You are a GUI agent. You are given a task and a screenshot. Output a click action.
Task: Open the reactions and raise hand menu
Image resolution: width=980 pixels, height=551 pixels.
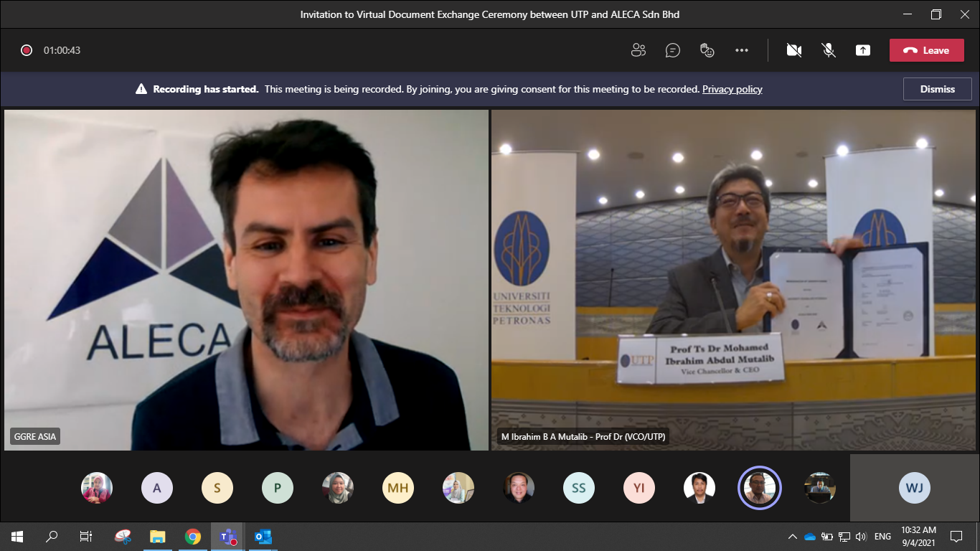[x=707, y=50]
